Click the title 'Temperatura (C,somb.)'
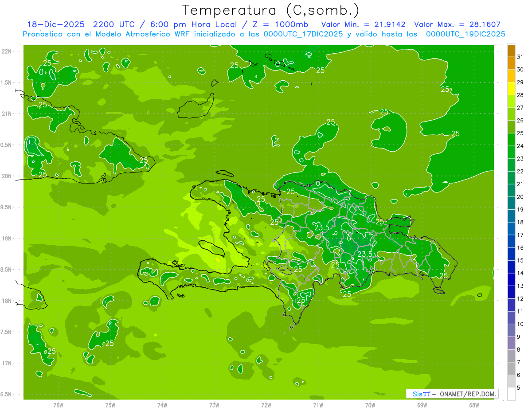 pyautogui.click(x=270, y=10)
